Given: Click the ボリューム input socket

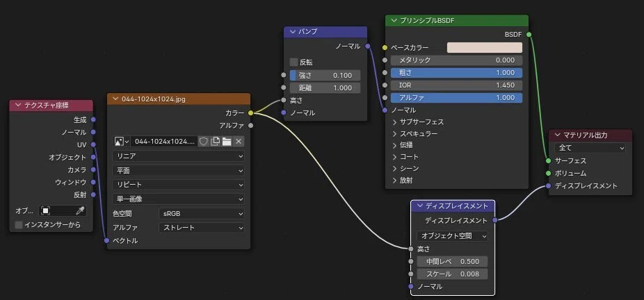Looking at the screenshot, I should [548, 174].
